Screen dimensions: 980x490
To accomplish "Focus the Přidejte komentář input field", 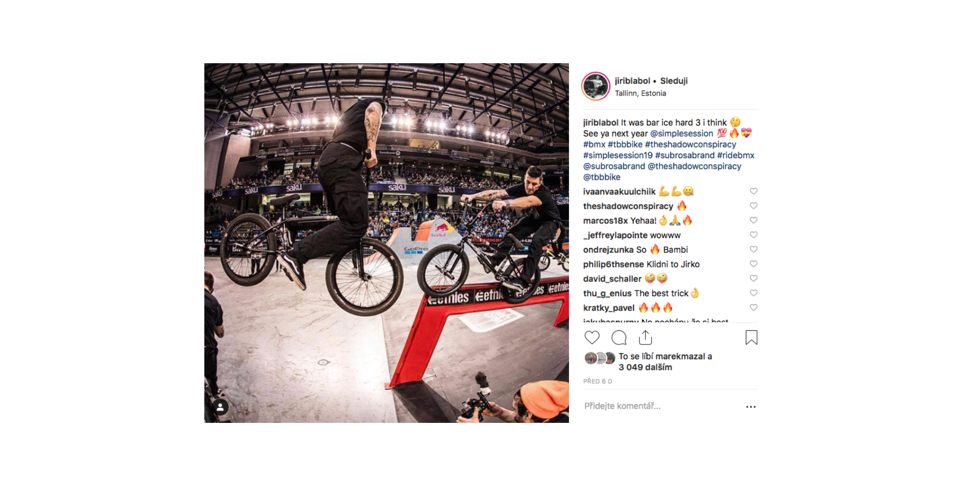I will [x=661, y=406].
